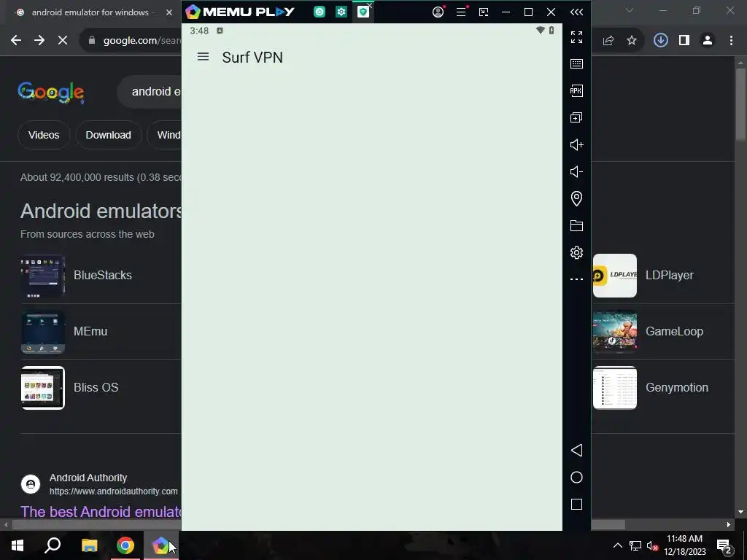Click the Chrome horizontal scrollbar
The width and height of the screenshot is (747, 560).
(x=318, y=524)
